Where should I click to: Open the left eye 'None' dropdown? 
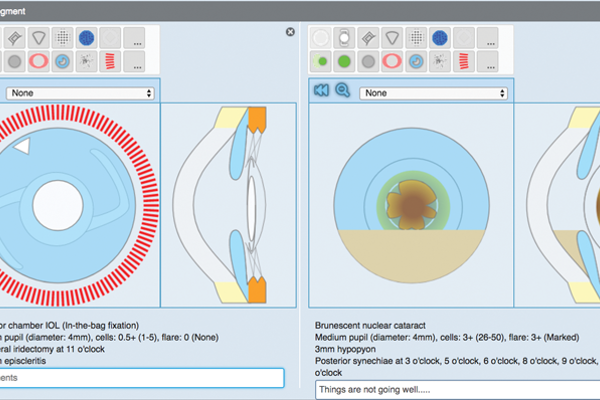click(80, 92)
